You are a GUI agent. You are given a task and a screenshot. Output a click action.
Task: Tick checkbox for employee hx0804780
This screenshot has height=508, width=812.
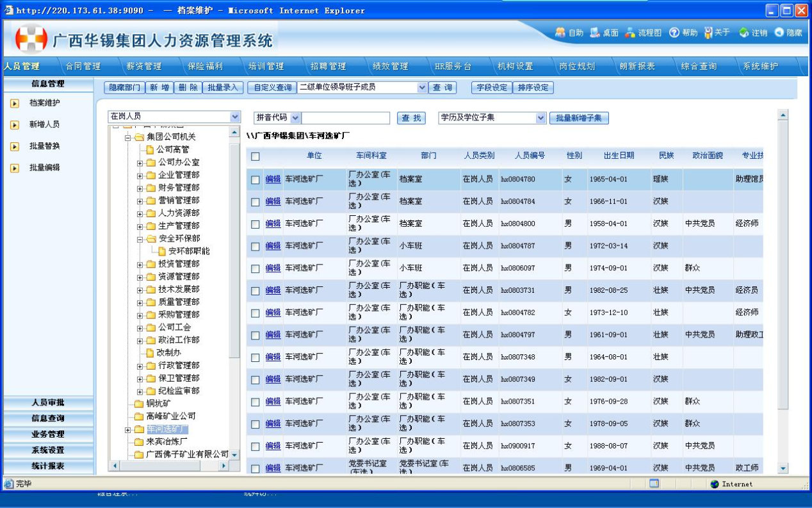pyautogui.click(x=256, y=180)
